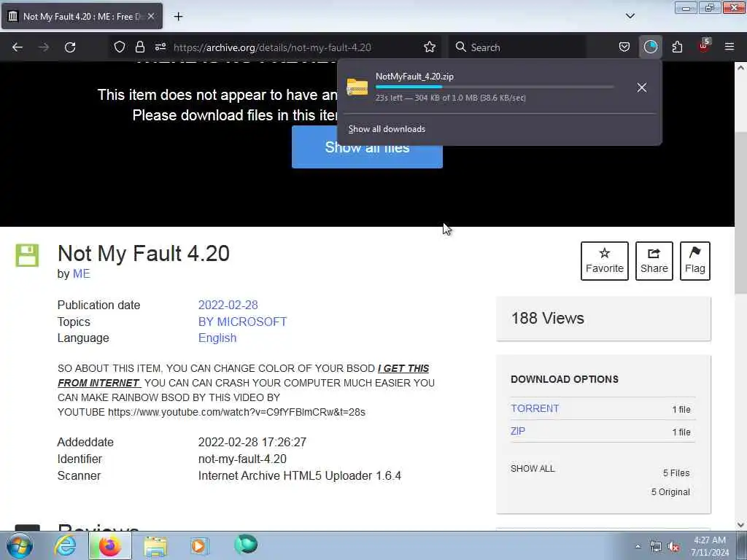Open the tracking protection shield icon

click(x=120, y=47)
